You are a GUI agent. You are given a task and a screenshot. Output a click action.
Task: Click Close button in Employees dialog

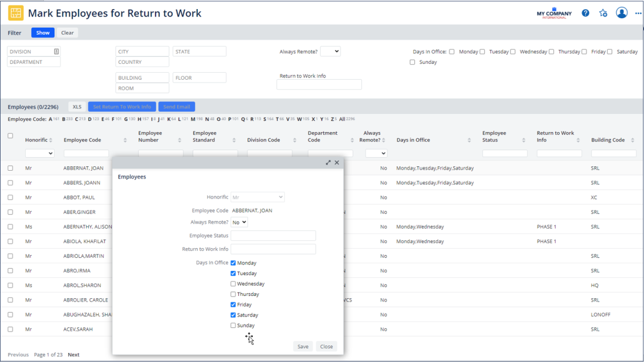(327, 347)
